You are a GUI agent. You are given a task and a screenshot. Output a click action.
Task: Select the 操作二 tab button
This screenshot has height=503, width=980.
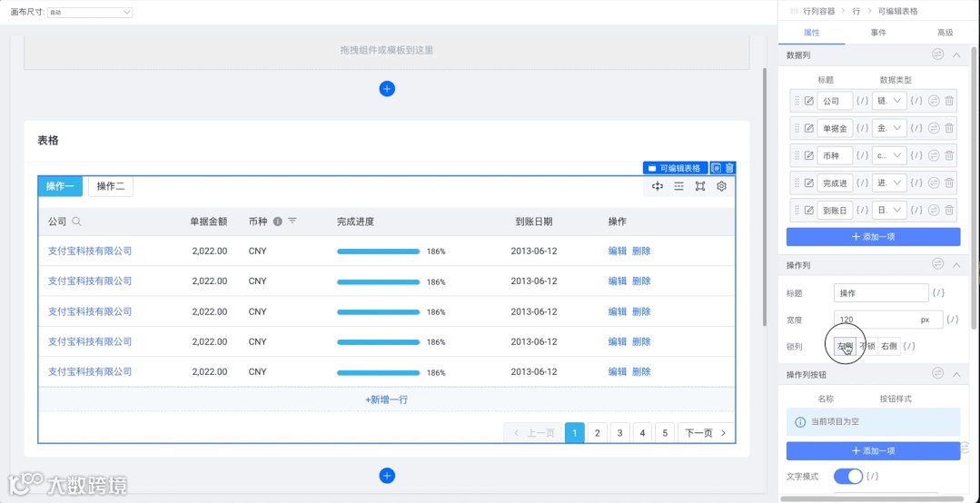click(111, 186)
